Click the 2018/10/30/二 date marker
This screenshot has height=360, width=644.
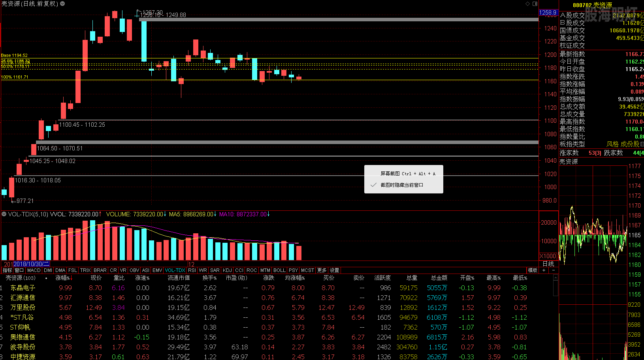tap(31, 264)
